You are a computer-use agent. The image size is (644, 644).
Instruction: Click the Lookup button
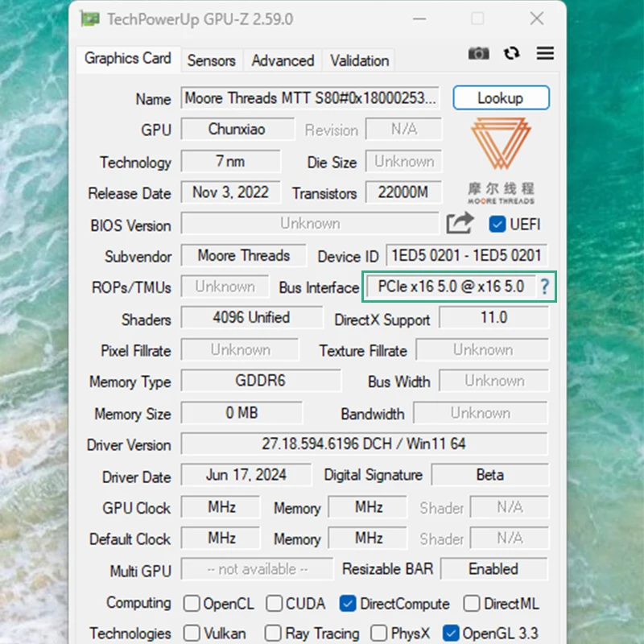[501, 97]
